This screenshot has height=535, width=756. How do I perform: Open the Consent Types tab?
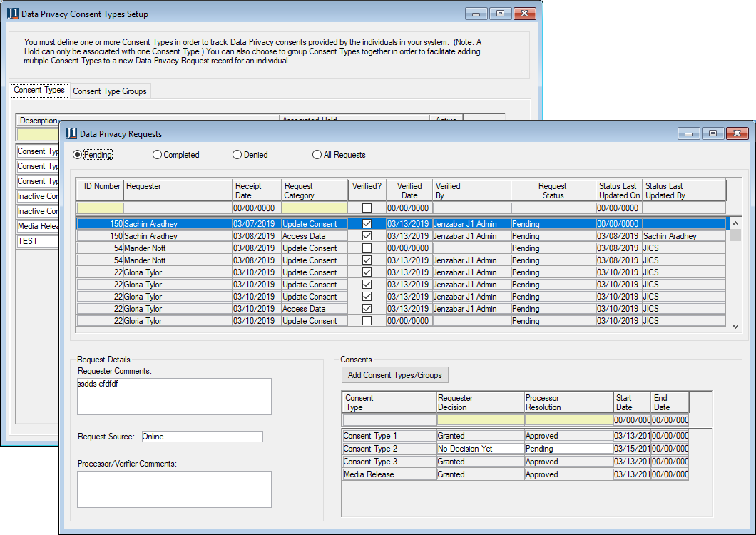39,91
